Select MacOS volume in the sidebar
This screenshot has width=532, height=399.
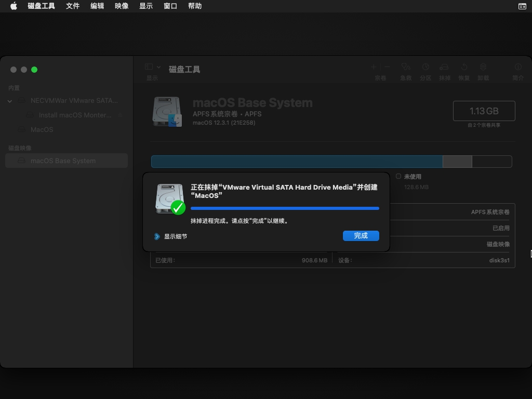click(42, 129)
